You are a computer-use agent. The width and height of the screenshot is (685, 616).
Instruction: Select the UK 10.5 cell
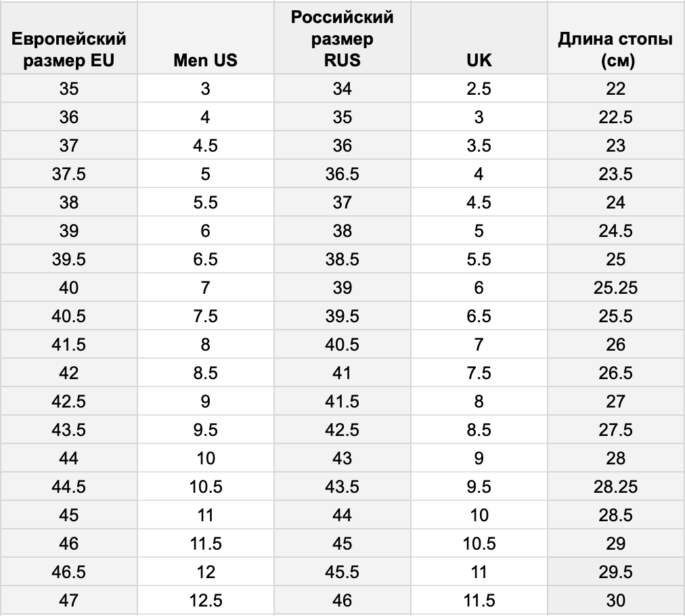coord(479,543)
